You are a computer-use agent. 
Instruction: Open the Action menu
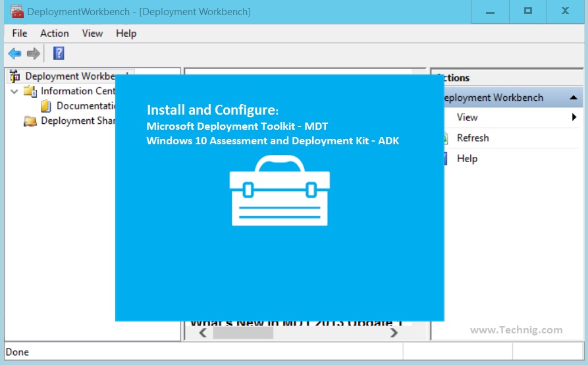click(x=55, y=34)
